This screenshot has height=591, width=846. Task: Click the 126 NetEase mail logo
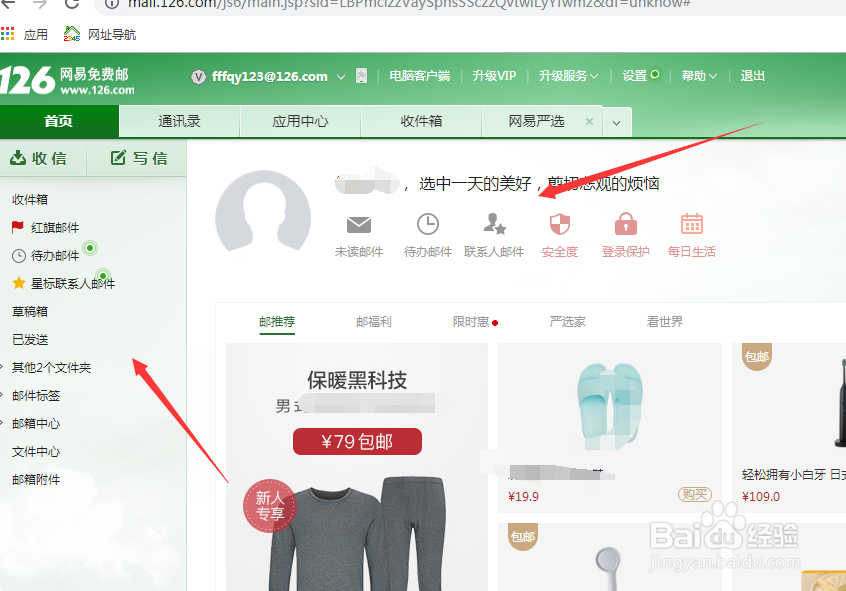tap(67, 80)
